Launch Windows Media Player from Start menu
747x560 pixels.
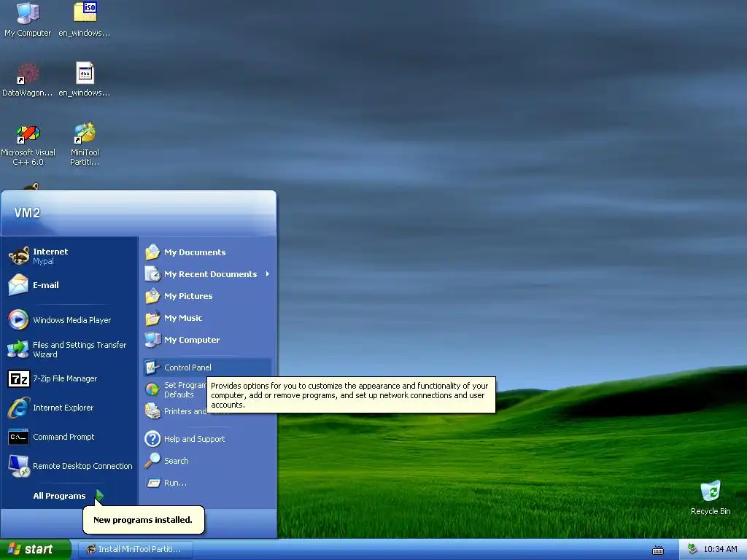(x=70, y=320)
